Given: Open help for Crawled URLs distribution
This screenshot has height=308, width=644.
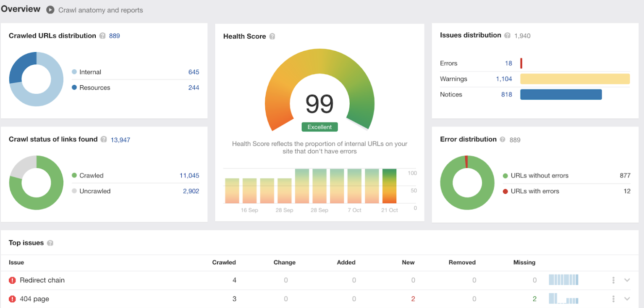Looking at the screenshot, I should [102, 36].
